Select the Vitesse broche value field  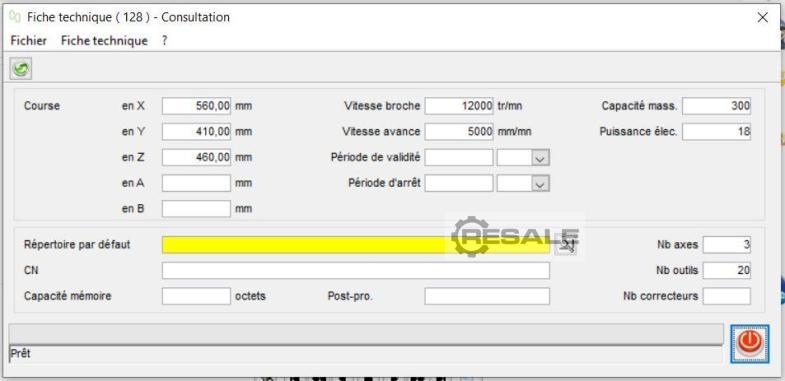click(x=459, y=106)
